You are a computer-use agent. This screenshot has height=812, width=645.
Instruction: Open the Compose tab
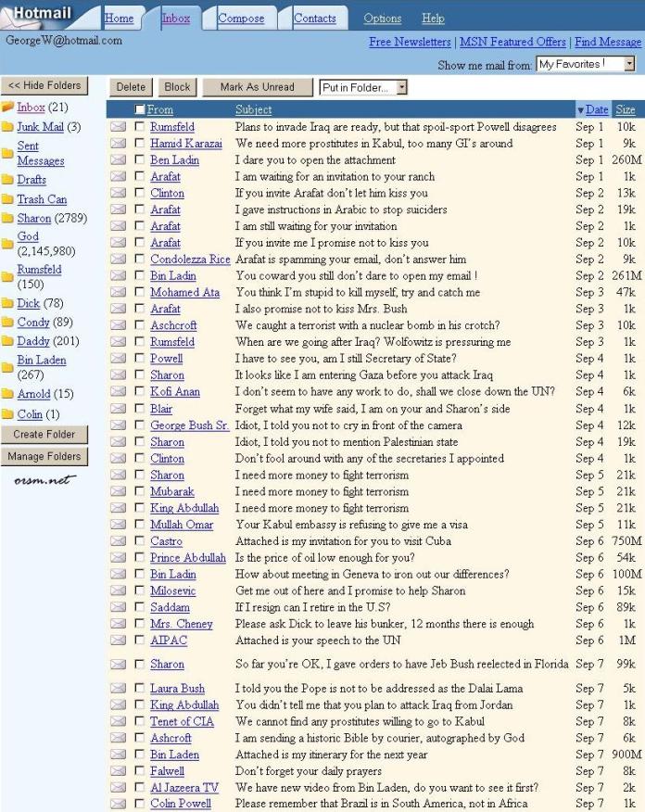pos(241,19)
